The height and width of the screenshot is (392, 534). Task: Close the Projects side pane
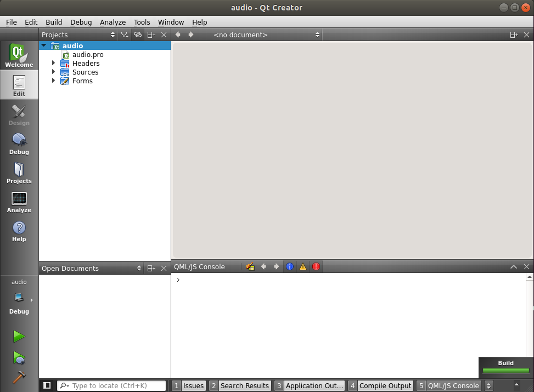click(x=164, y=35)
